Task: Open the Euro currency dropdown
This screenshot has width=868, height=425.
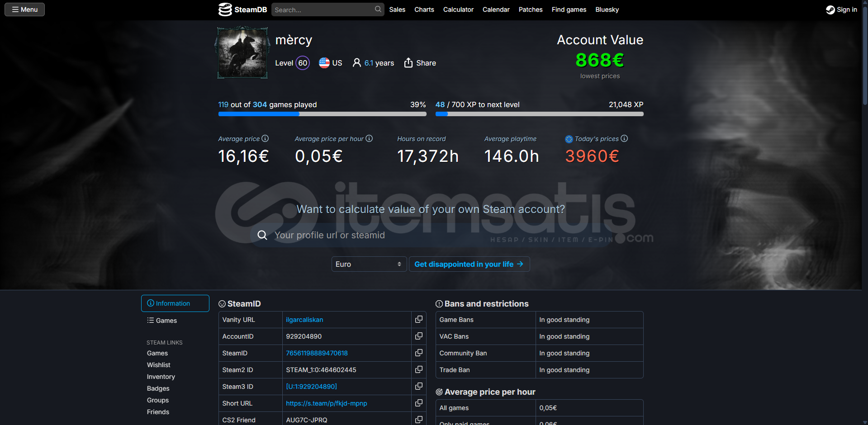Action: (x=369, y=264)
